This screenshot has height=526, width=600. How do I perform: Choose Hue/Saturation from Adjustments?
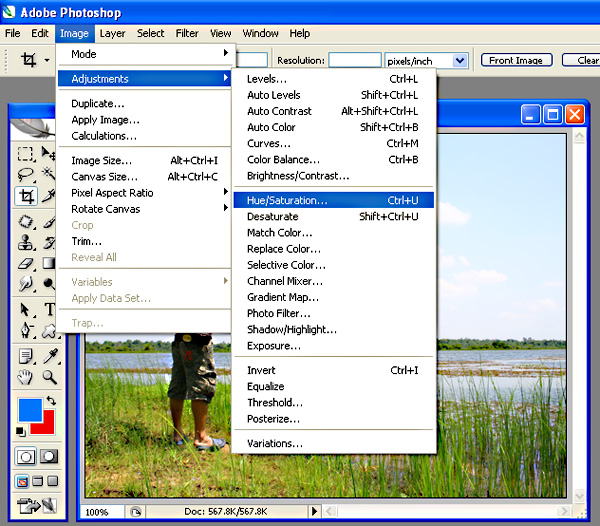[334, 200]
